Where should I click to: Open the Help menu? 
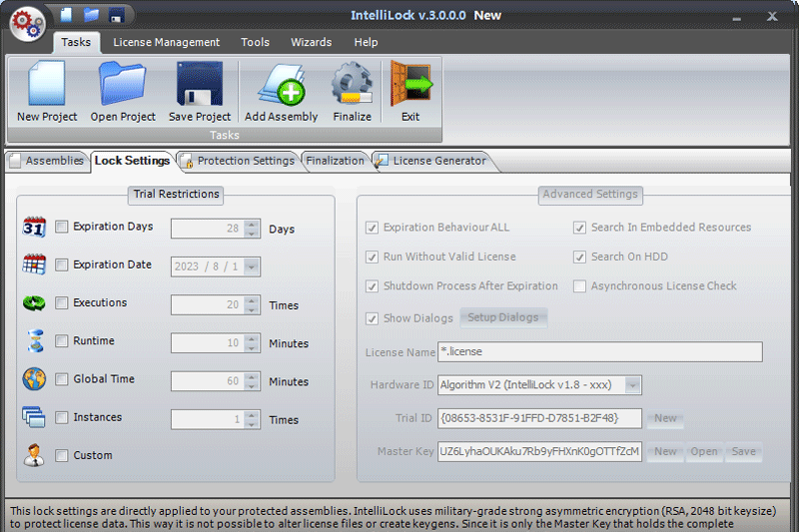click(366, 42)
